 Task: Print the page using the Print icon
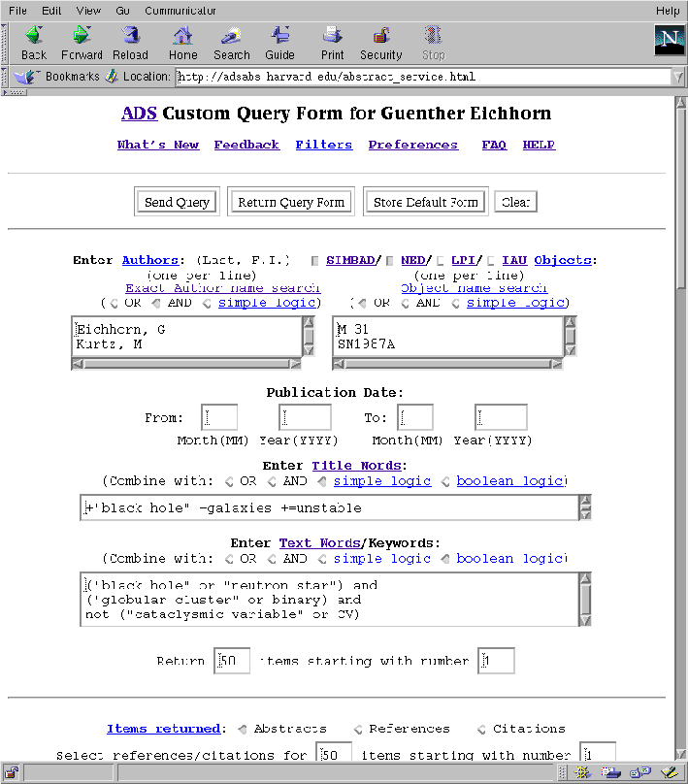click(x=332, y=36)
